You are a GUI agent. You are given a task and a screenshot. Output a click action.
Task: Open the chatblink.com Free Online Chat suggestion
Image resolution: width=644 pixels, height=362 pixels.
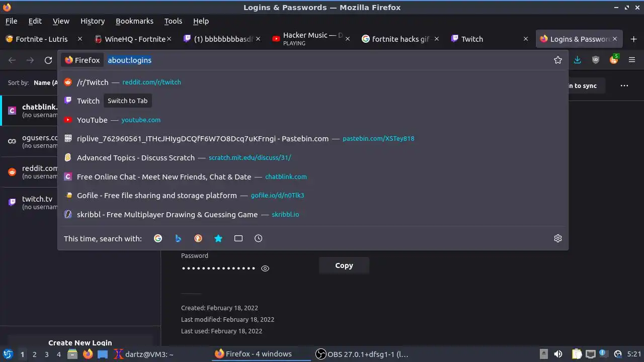point(313,176)
